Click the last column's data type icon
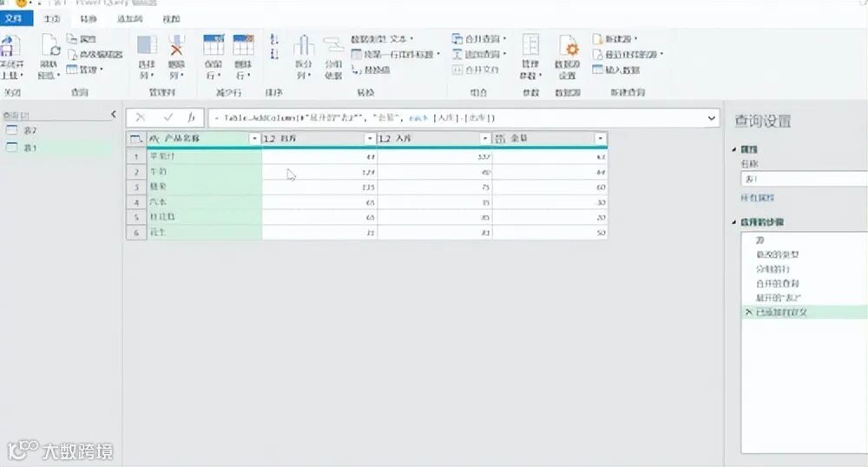Image resolution: width=868 pixels, height=467 pixels. (x=500, y=139)
